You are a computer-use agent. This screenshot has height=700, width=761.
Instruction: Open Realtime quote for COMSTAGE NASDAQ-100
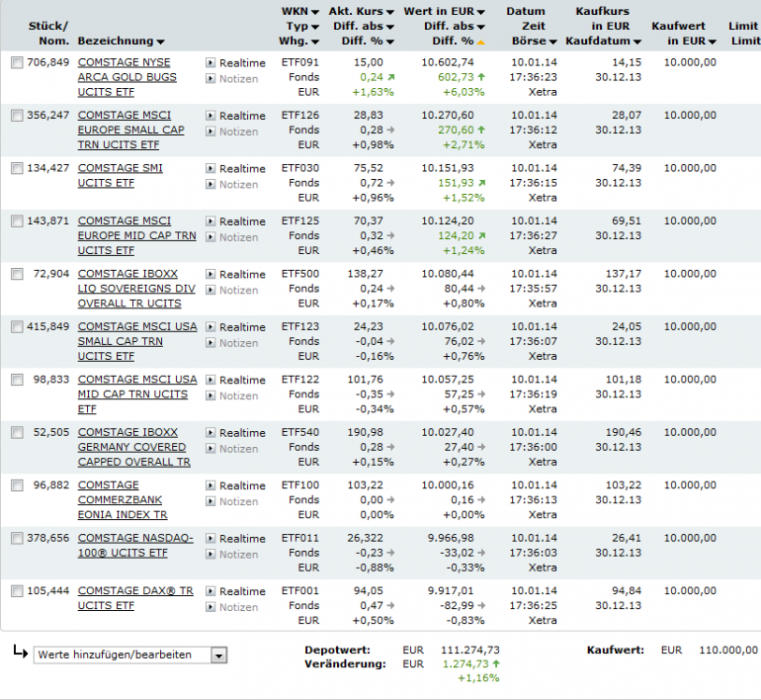236,539
